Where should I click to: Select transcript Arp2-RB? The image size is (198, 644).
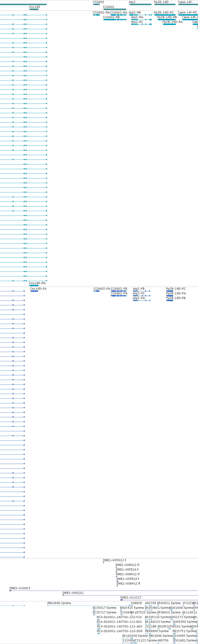click(135, 13)
